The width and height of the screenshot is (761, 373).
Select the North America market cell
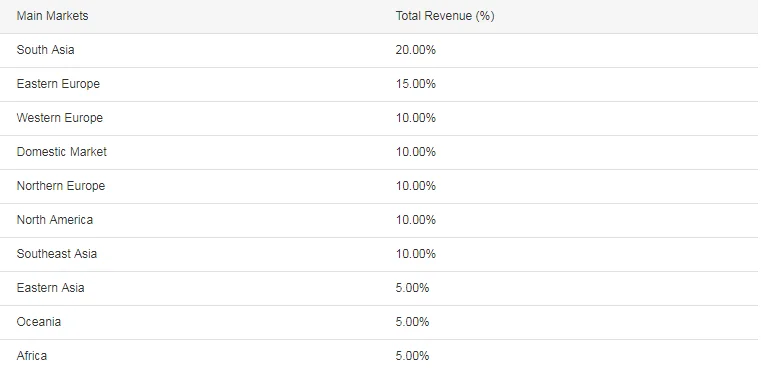(x=55, y=220)
